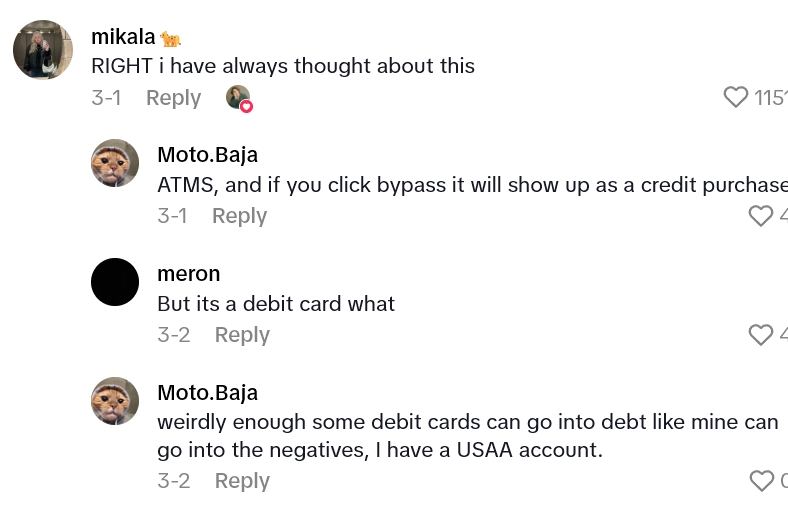Screen dimensions: 788x506
Task: Like mikala's comment with the heart icon
Action: click(x=736, y=97)
